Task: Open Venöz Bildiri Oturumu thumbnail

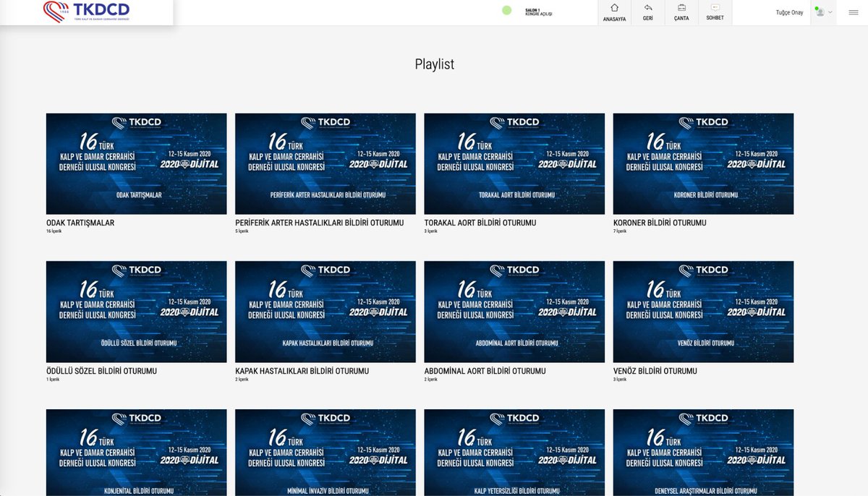Action: [703, 312]
